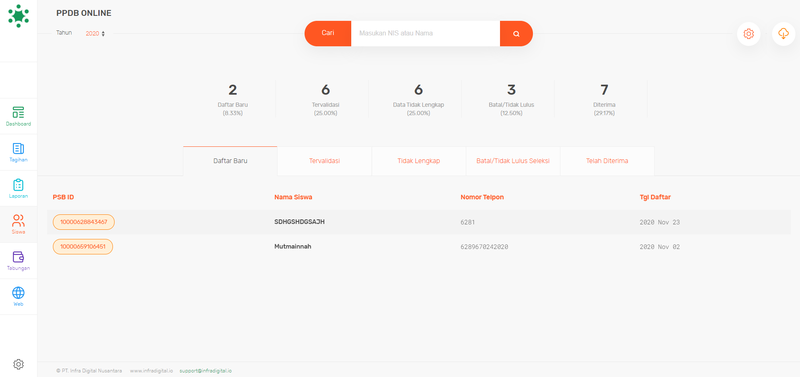Image resolution: width=800 pixels, height=377 pixels.
Task: Open the Dashboard sidebar icon
Action: (x=18, y=116)
